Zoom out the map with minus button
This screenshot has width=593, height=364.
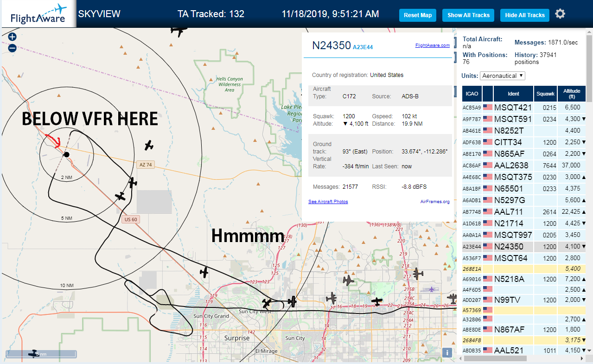pyautogui.click(x=13, y=48)
